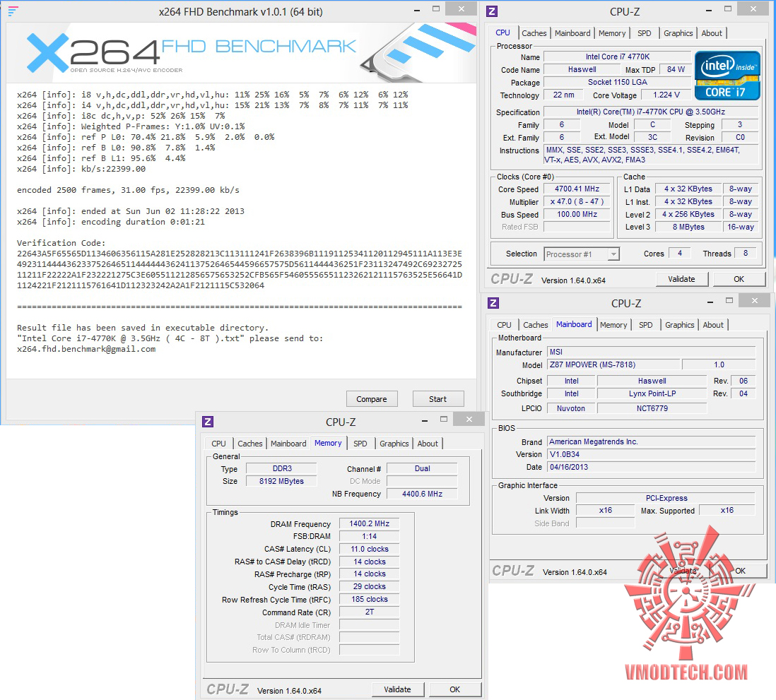Viewport: 776px width, 700px height.
Task: Click the Row Refresh Cycle Time 185 clocks value
Action: (x=369, y=600)
